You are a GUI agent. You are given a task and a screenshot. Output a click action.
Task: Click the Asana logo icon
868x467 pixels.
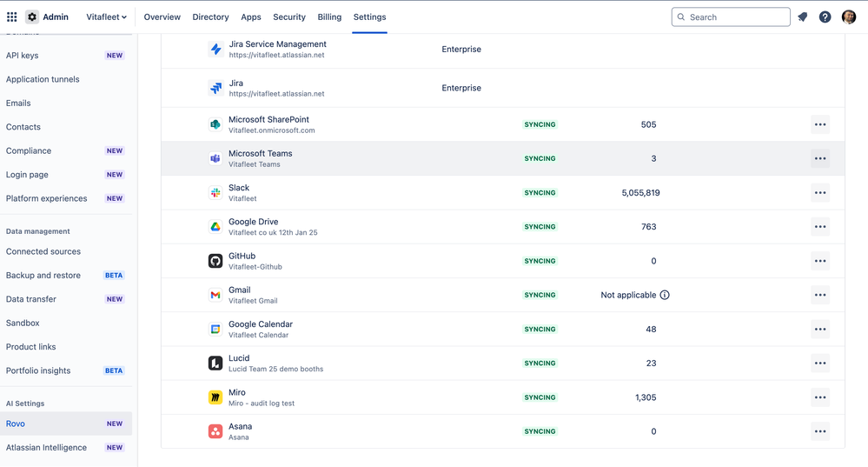pyautogui.click(x=215, y=431)
